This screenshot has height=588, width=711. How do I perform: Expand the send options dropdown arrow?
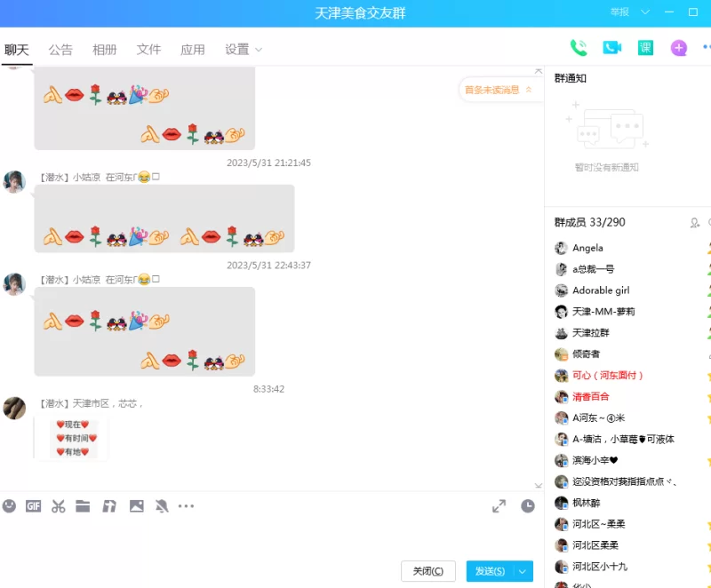523,571
